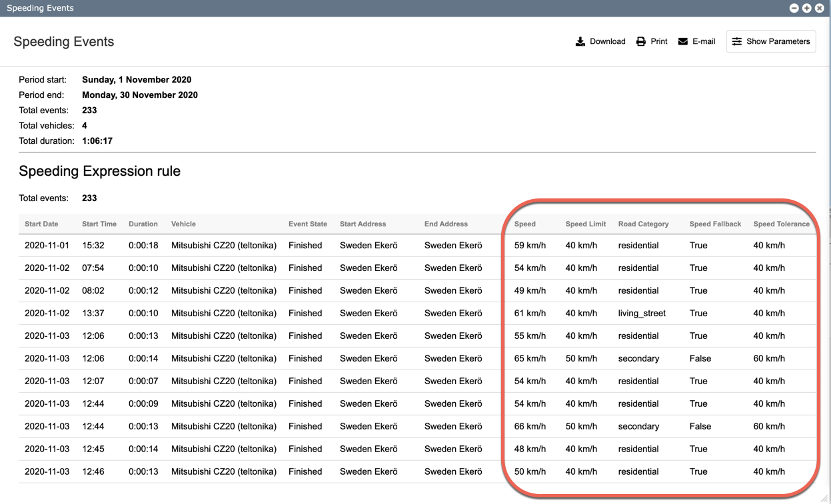Sort by the Event State column header
The width and height of the screenshot is (831, 504).
tap(308, 224)
